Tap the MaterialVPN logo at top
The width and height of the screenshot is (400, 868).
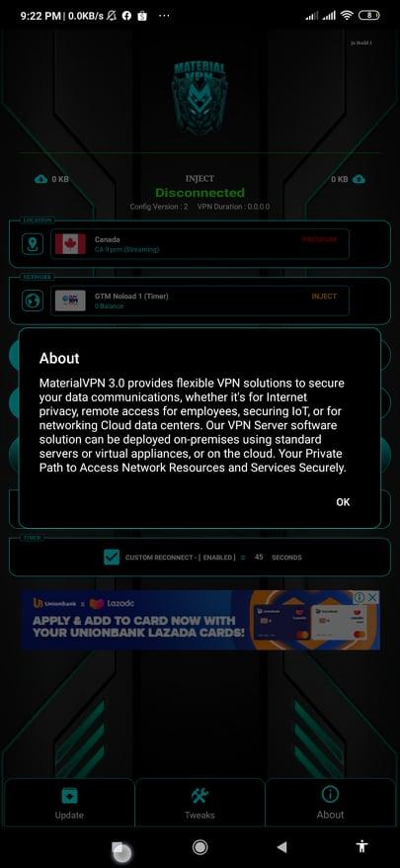(x=200, y=99)
